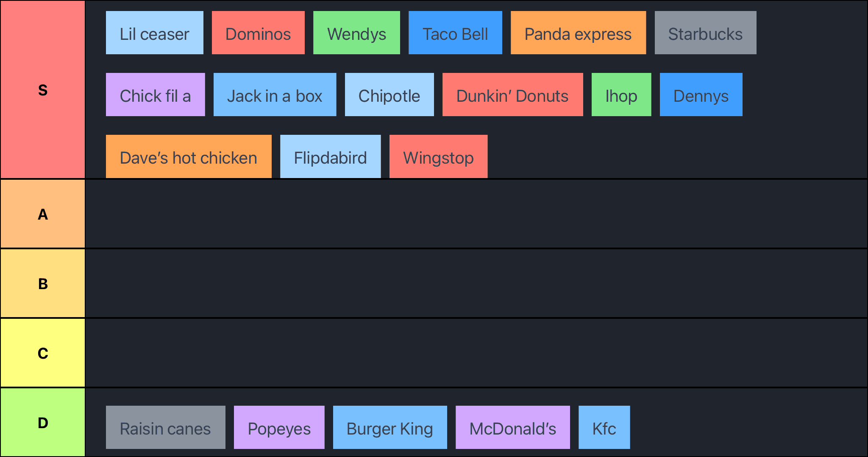Click the Dave's hot chicken chip
Screen dimensions: 868x457
pos(188,157)
